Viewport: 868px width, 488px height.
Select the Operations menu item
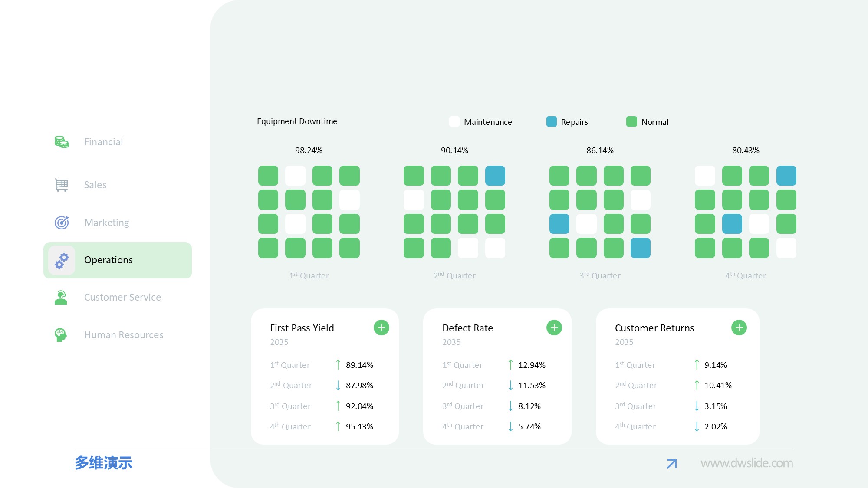pyautogui.click(x=108, y=260)
